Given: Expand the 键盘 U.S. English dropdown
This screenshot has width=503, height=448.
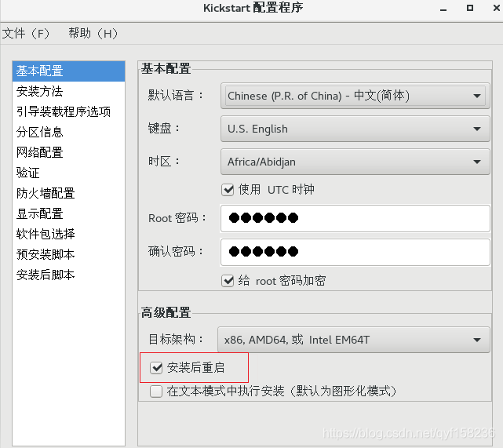Looking at the screenshot, I should 355,129.
